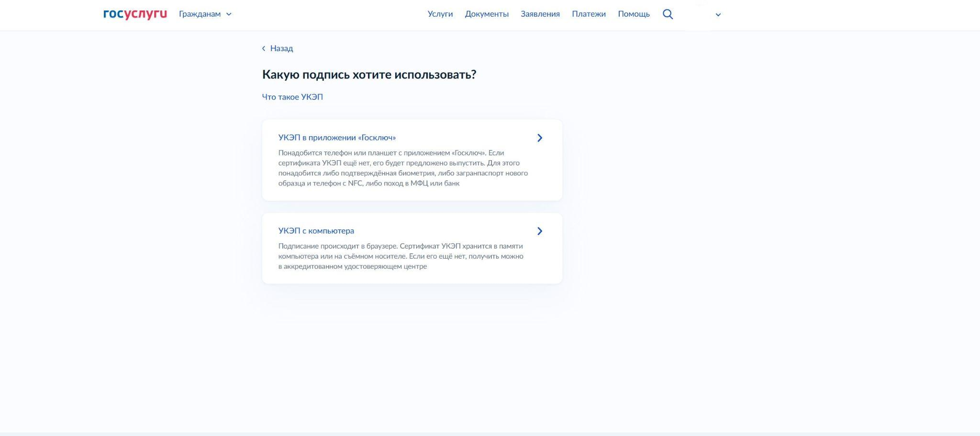This screenshot has width=980, height=436.
Task: Go to Документы in the top navigation
Action: [486, 14]
